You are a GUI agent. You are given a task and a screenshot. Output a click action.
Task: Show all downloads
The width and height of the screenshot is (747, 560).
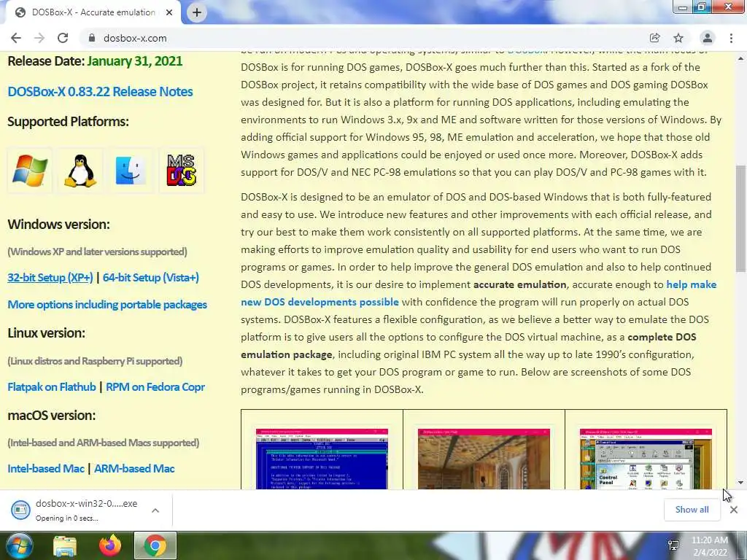click(692, 510)
